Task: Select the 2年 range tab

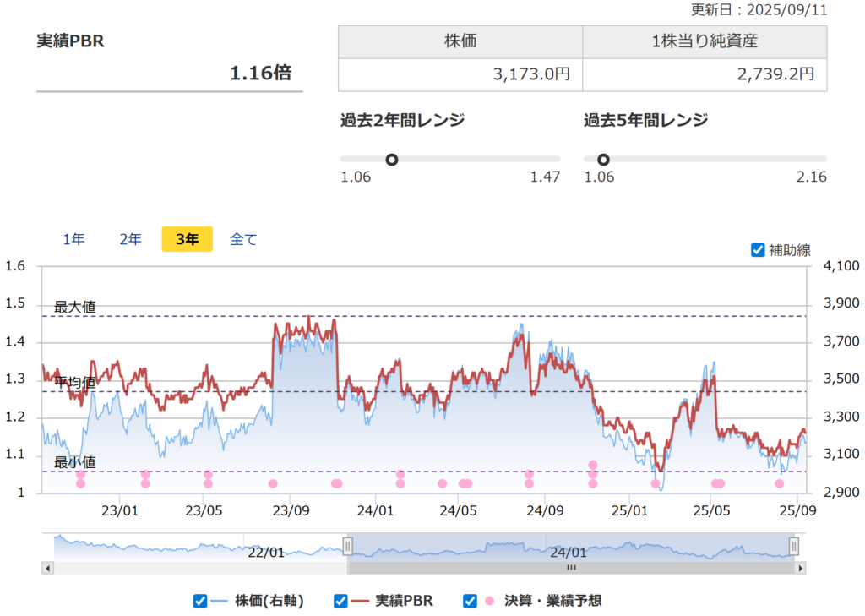Action: (130, 239)
